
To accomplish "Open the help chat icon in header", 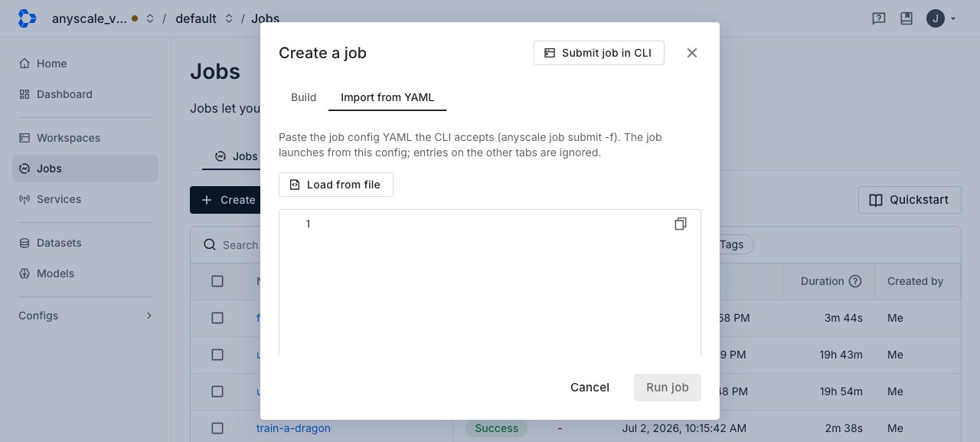I will click(879, 18).
